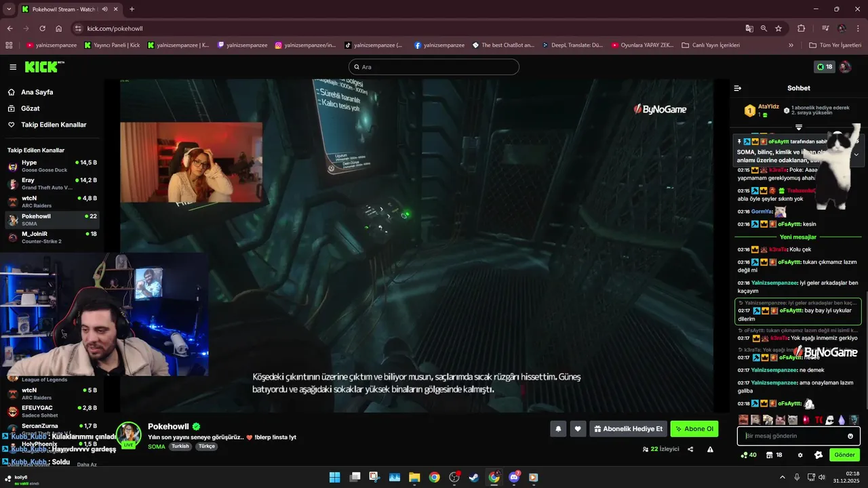The width and height of the screenshot is (868, 488).
Task: Open the tab search dropdown
Action: pos(9,9)
